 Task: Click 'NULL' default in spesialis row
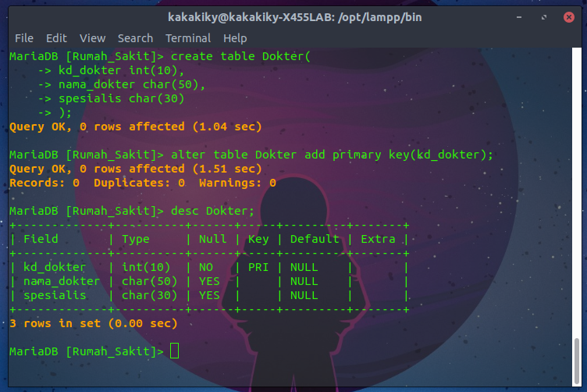click(x=304, y=295)
